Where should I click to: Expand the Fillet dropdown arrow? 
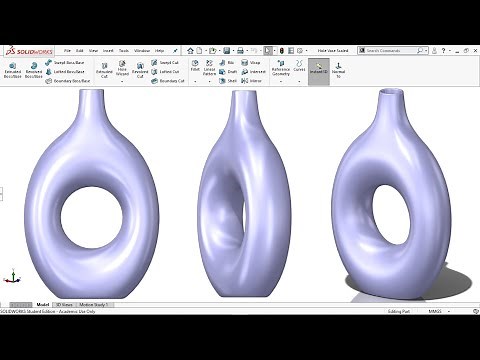[195, 81]
